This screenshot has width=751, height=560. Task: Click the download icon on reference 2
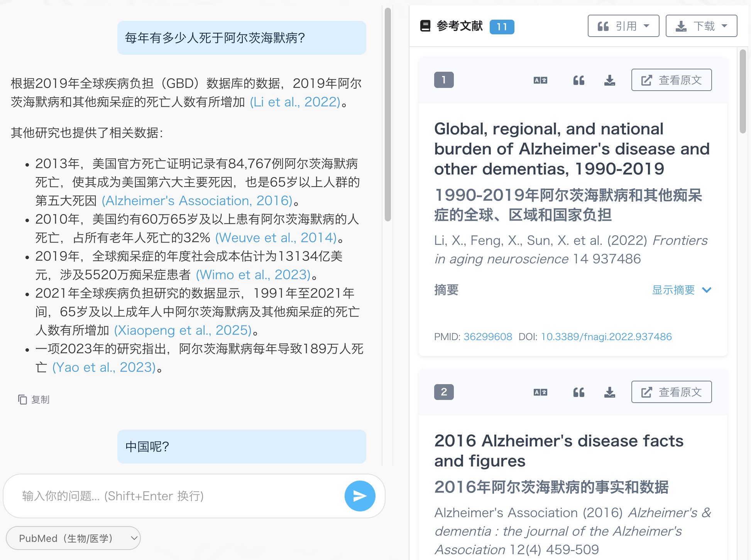[609, 392]
